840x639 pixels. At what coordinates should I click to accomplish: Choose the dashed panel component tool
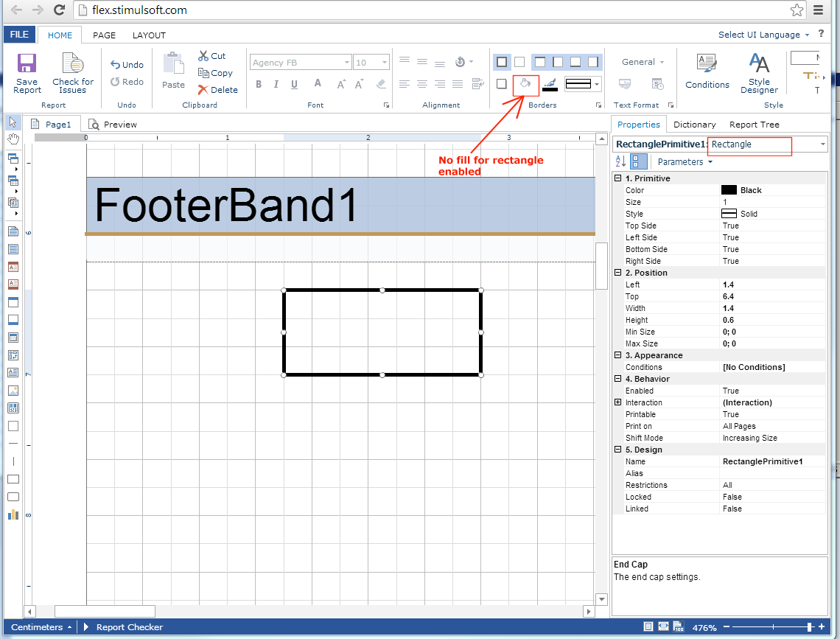pos(13,426)
